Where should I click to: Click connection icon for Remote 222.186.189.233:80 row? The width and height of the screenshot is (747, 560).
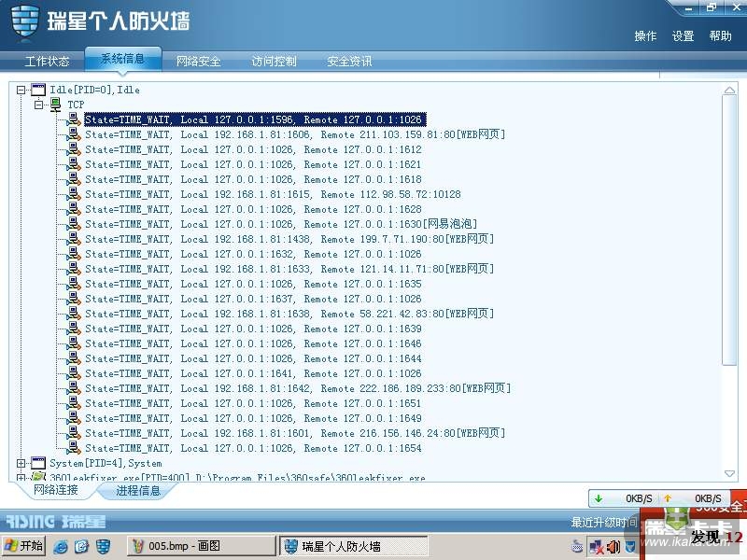click(x=74, y=388)
